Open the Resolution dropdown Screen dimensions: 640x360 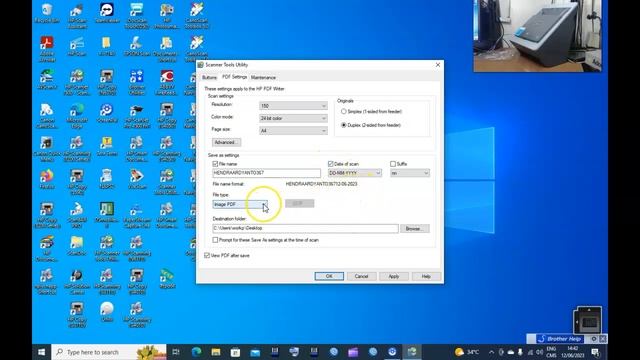point(293,106)
